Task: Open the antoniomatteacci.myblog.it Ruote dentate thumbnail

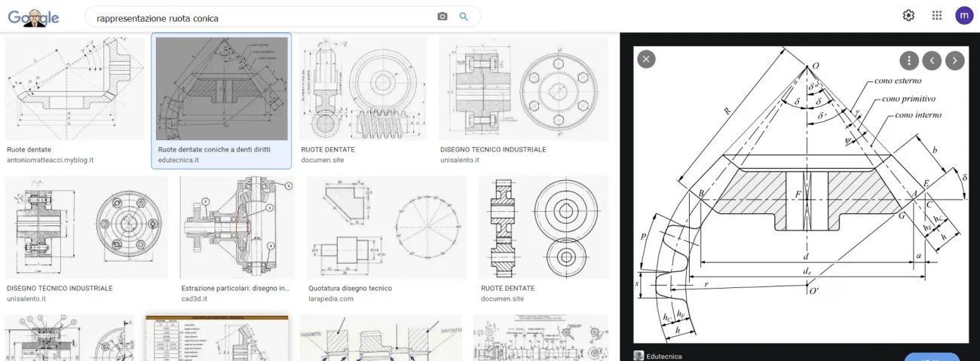Action: (75, 89)
